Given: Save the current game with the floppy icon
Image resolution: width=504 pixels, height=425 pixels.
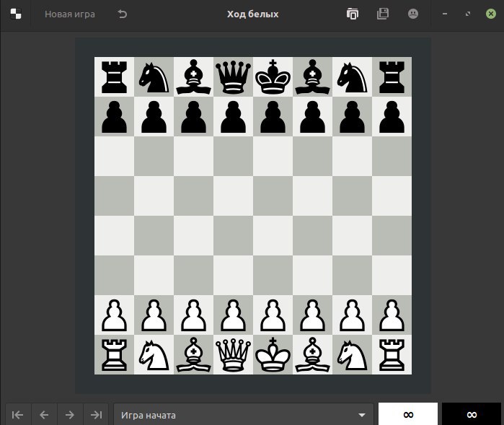Looking at the screenshot, I should [x=383, y=14].
